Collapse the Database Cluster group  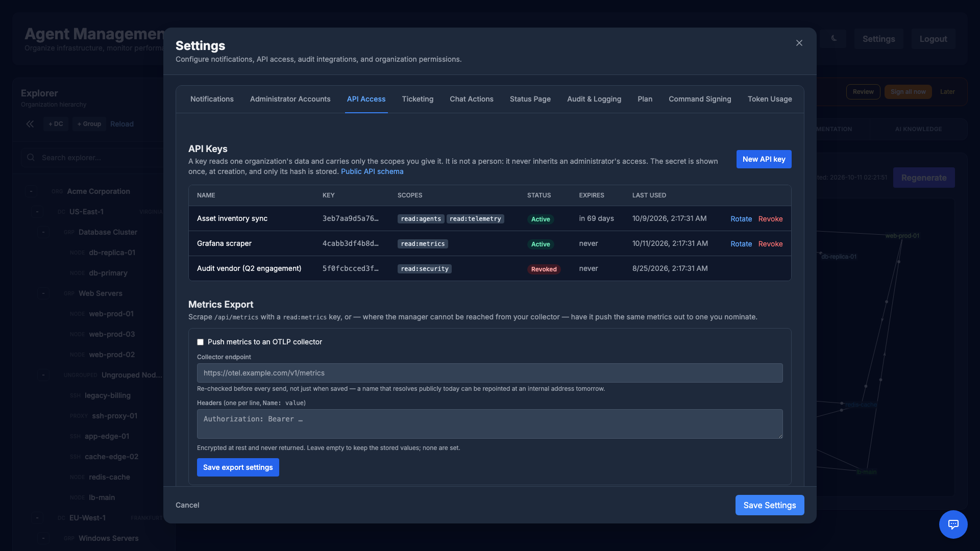coord(43,232)
